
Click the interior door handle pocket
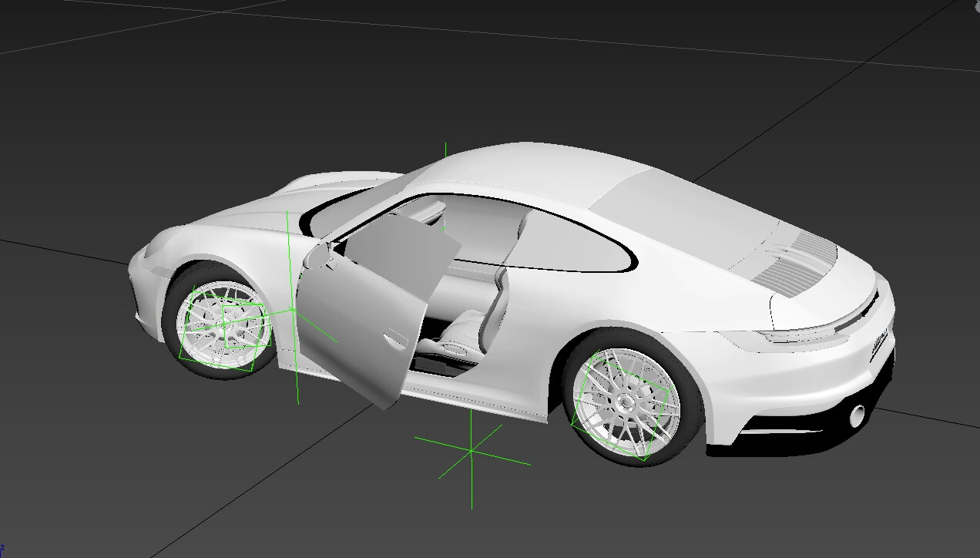(394, 339)
